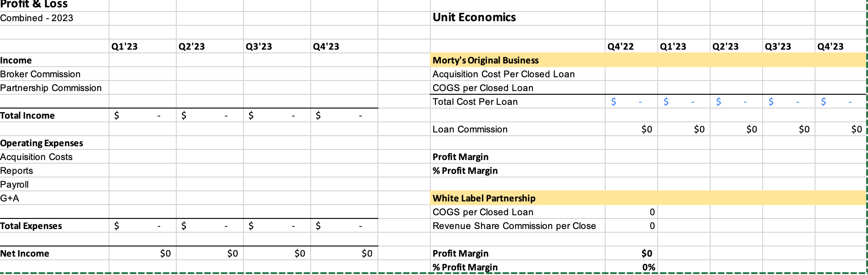Click the 'White Label Partnership' heading
This screenshot has width=868, height=275.
[484, 198]
